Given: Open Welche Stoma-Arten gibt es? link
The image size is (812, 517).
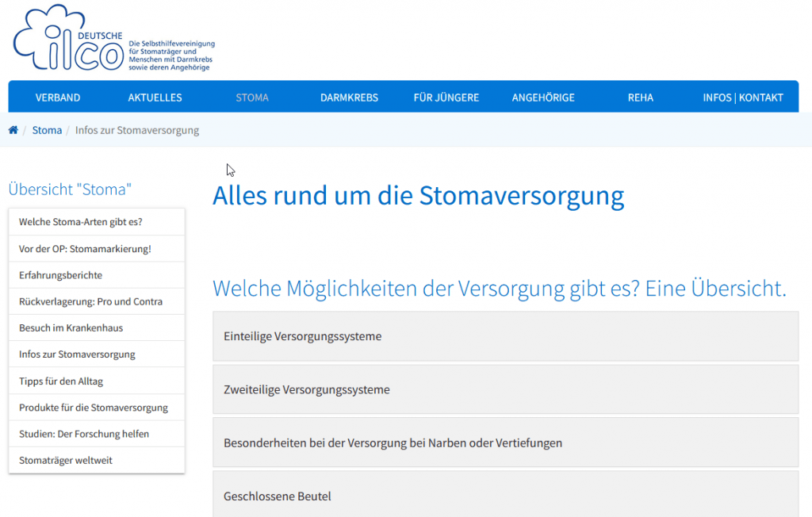Looking at the screenshot, I should click(x=81, y=222).
